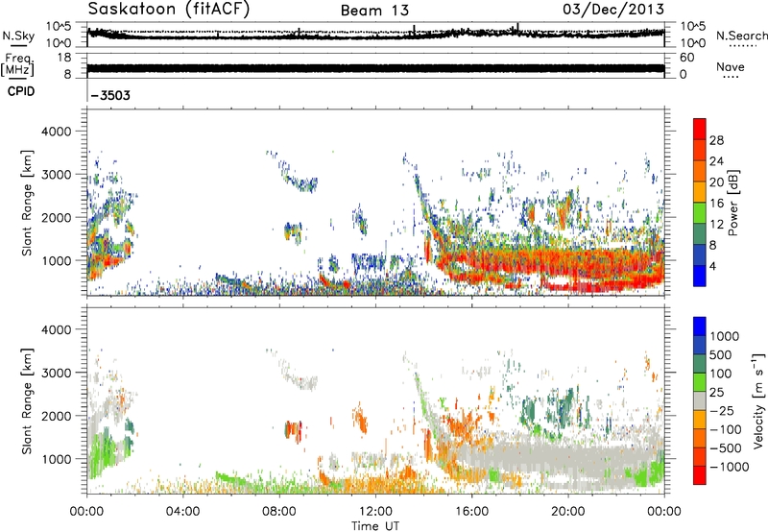Click the 12:00 time axis tick label
The width and height of the screenshot is (768, 532).
(375, 512)
